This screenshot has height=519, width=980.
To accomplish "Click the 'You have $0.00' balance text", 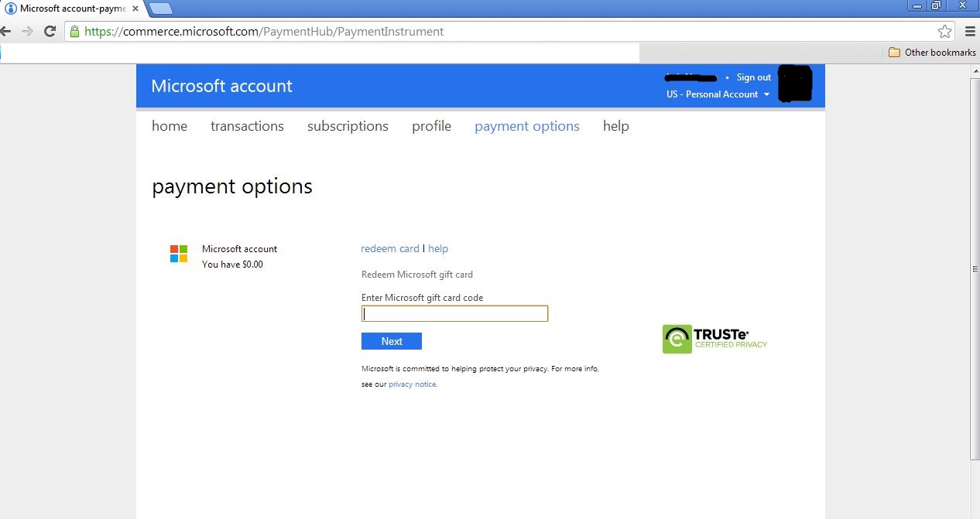I will coord(232,265).
